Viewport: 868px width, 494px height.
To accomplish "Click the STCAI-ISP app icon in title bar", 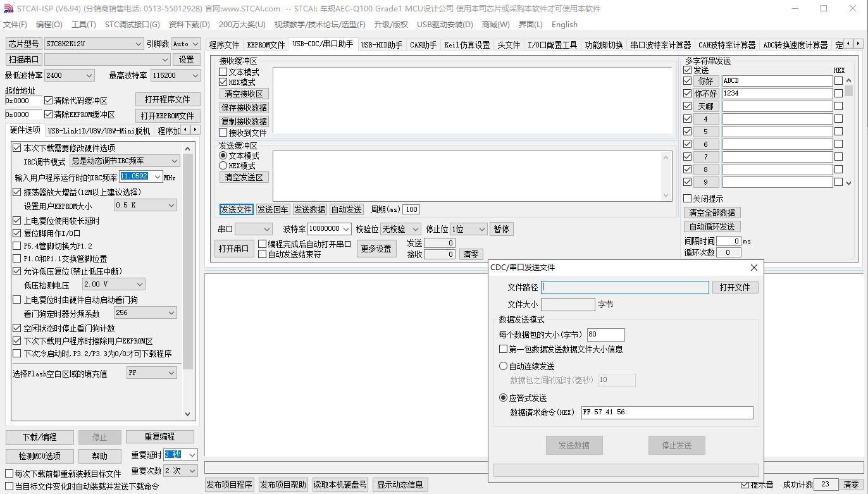I will tap(8, 9).
